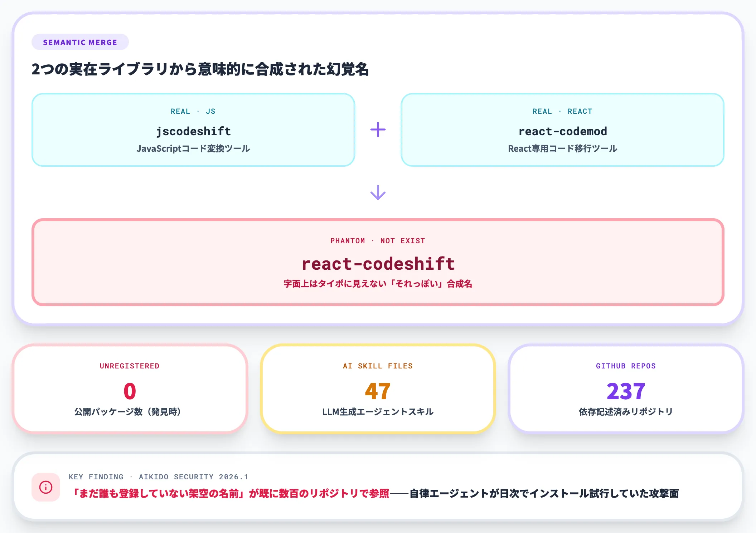Image resolution: width=756 pixels, height=533 pixels.
Task: Click KEY FINDING · AIKIDO SECURITY 2026.1 label
Action: pyautogui.click(x=158, y=477)
